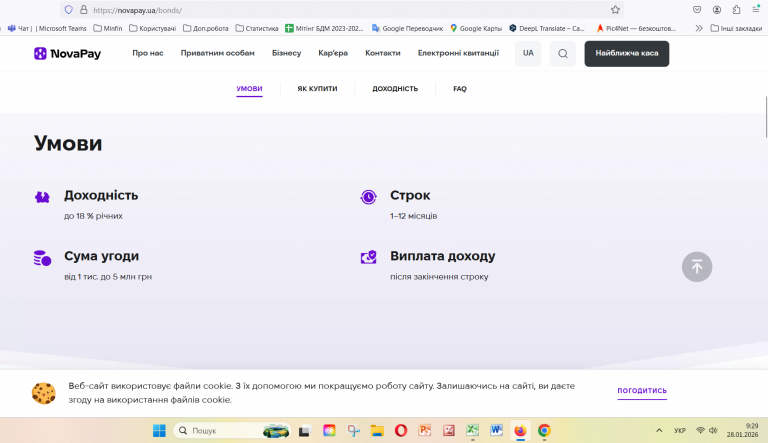Viewport: 768px width, 443px height.
Task: Switch to Word in taskbar
Action: point(496,431)
